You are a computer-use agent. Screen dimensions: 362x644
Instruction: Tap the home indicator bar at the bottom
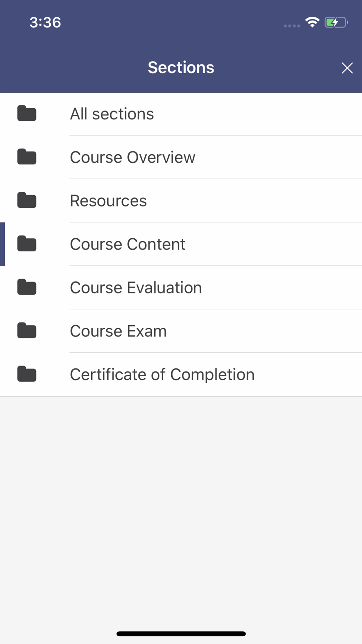(181, 634)
